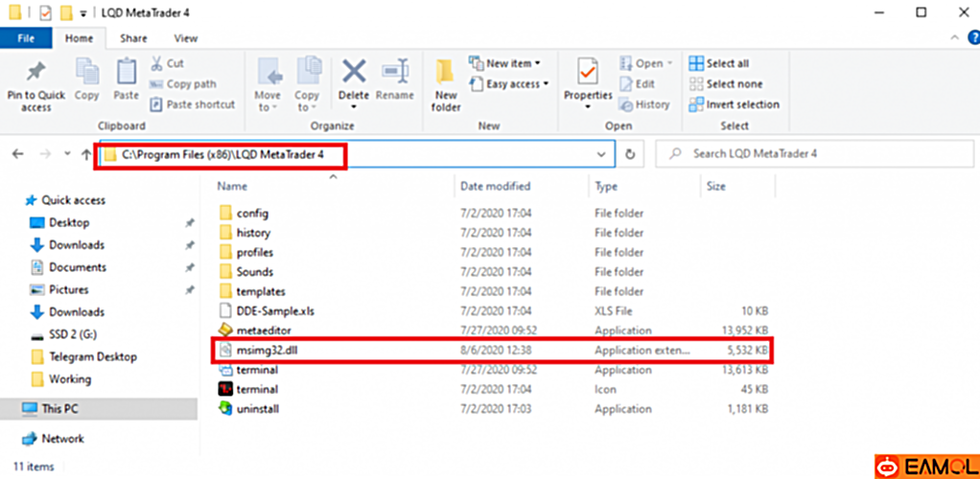The height and width of the screenshot is (479, 980).
Task: Switch to the Home ribbon tab
Action: [80, 38]
